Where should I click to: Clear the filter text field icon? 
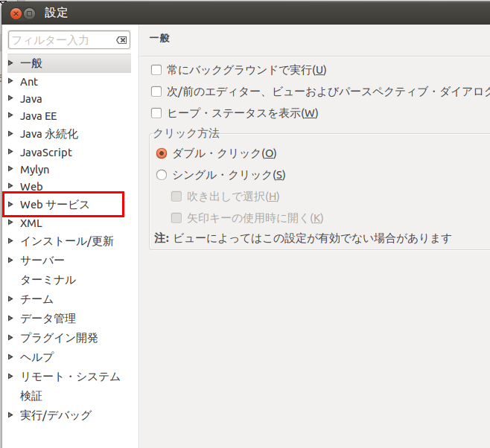point(122,40)
